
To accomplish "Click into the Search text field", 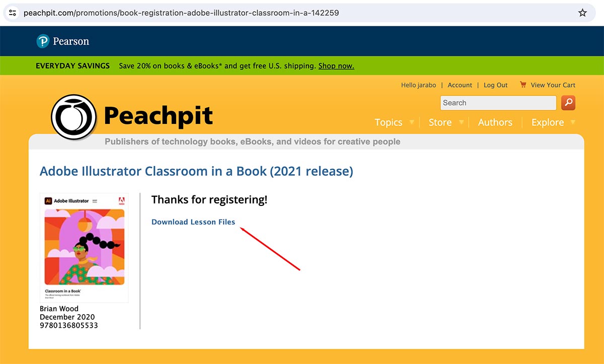I will click(x=498, y=103).
